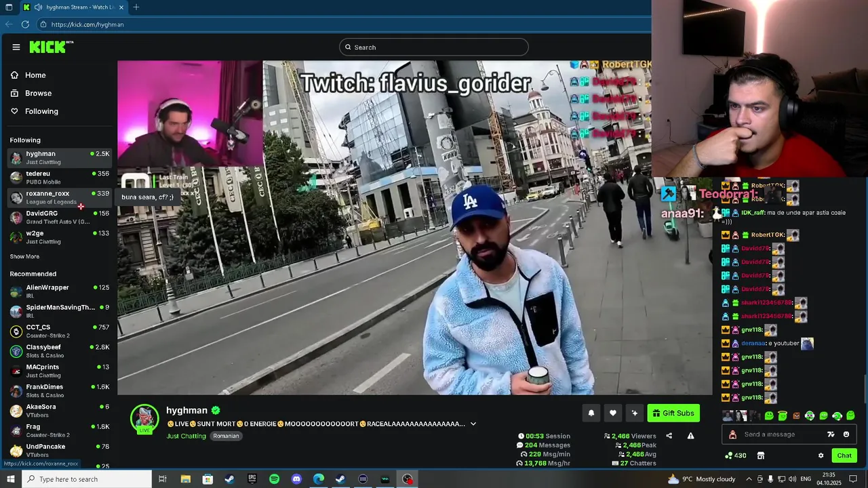Screen dimensions: 868x488
Task: Open the emoji picker in chat box
Action: point(846,434)
